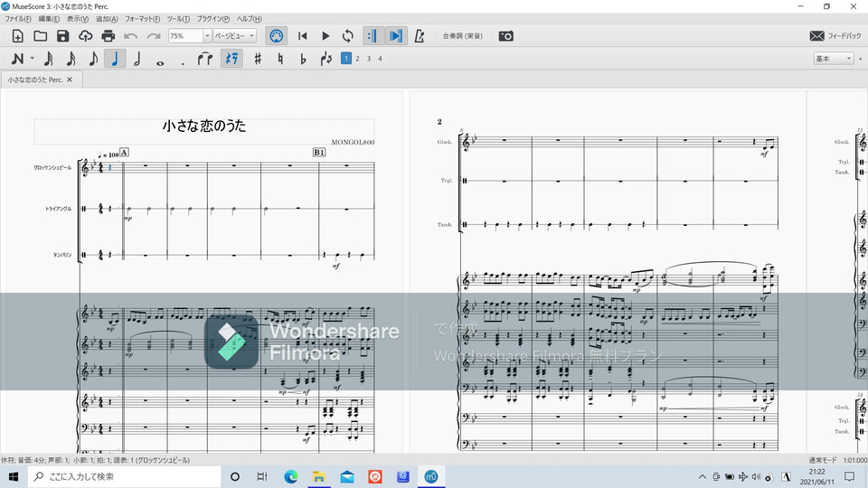Select voice 2

[x=358, y=59]
